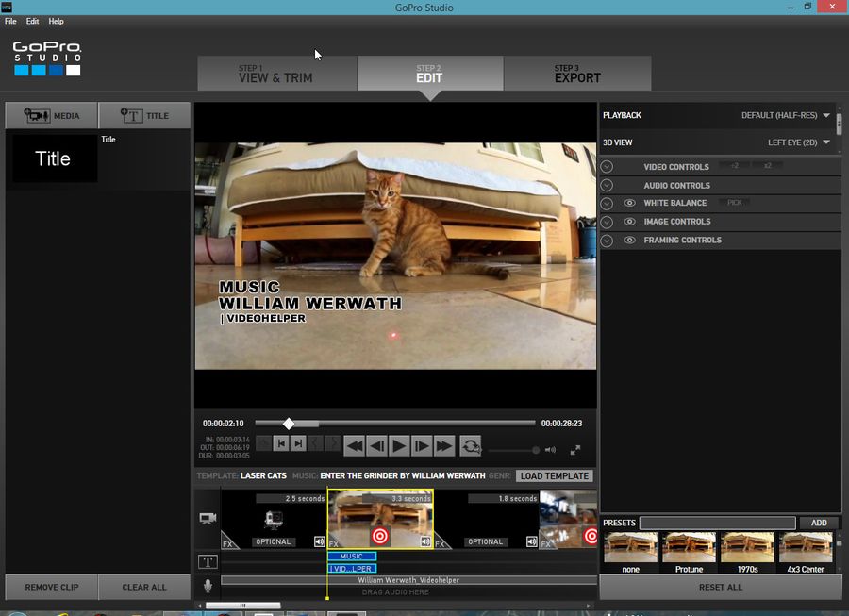
Task: Click the Clear All button
Action: click(x=144, y=587)
